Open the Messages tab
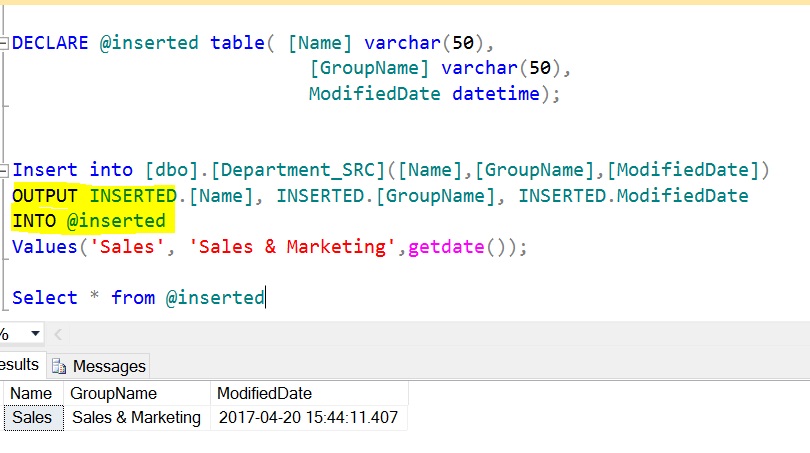The width and height of the screenshot is (810, 453). pyautogui.click(x=110, y=366)
